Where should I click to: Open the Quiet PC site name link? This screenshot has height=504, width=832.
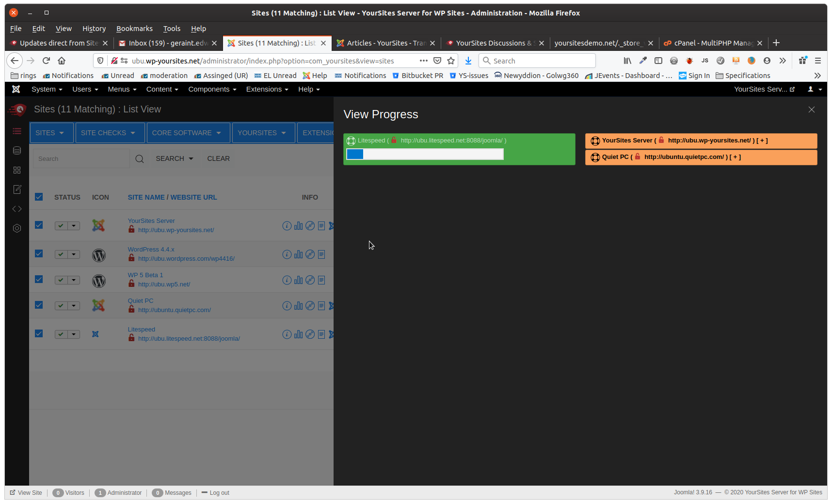pyautogui.click(x=141, y=301)
